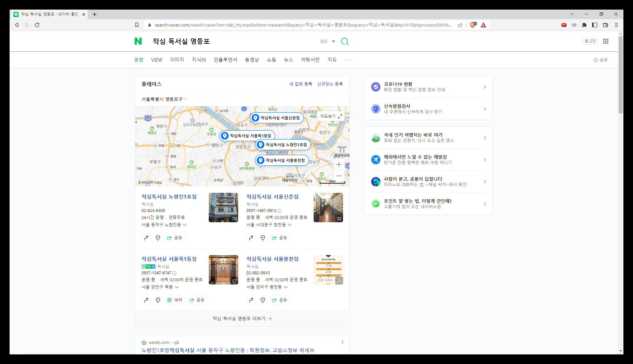Screen dimensions: 633x364
Task: Select the 작심독서실 서울신촌점 map marker
Action: [277, 118]
